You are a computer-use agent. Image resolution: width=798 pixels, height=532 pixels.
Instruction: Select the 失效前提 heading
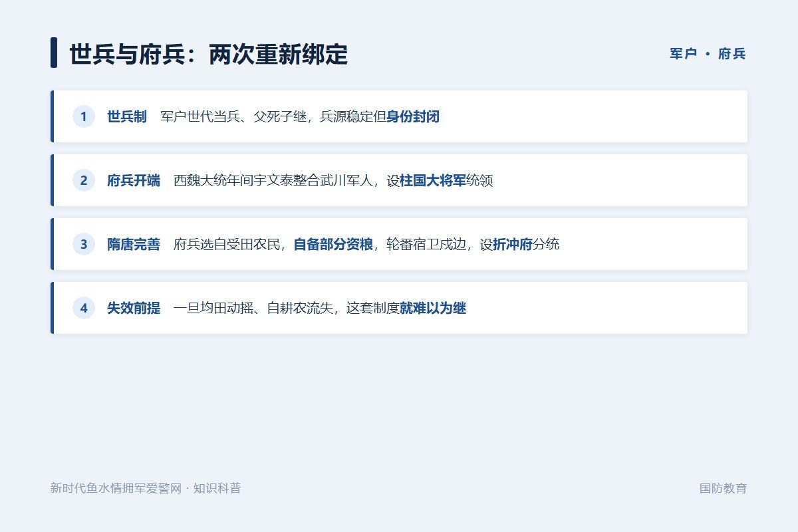(134, 309)
